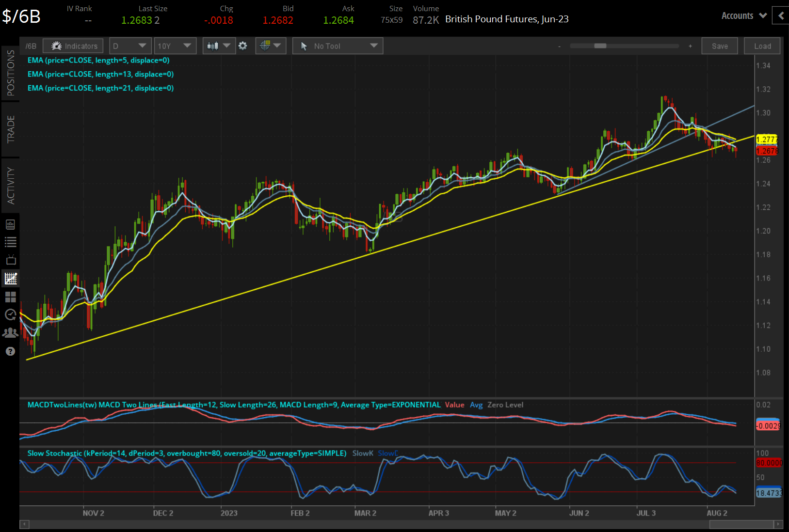The width and height of the screenshot is (789, 532).
Task: Click the community people icon in sidebar
Action: pos(10,333)
